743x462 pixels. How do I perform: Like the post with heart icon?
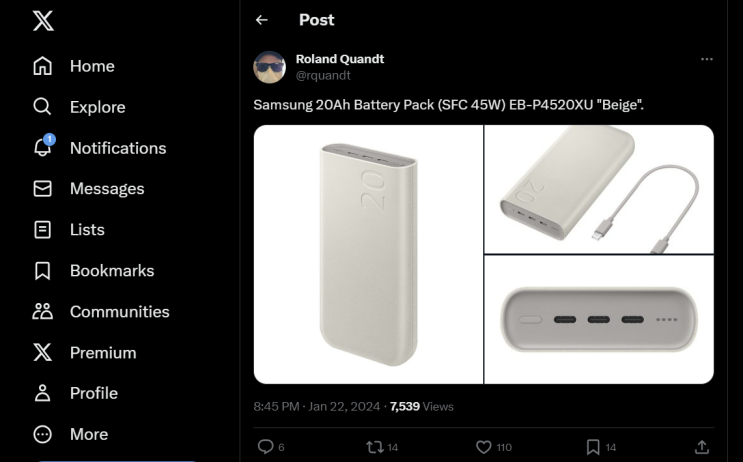click(x=484, y=447)
